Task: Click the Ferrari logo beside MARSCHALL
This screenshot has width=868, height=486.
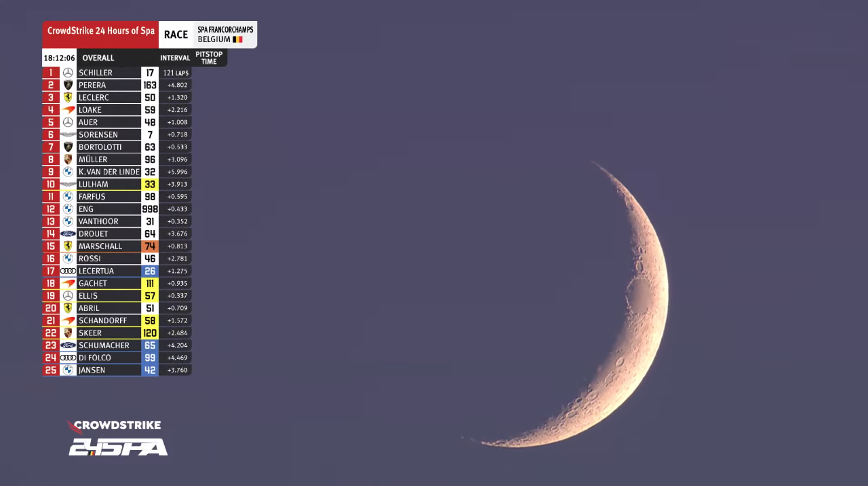Action: (x=68, y=246)
